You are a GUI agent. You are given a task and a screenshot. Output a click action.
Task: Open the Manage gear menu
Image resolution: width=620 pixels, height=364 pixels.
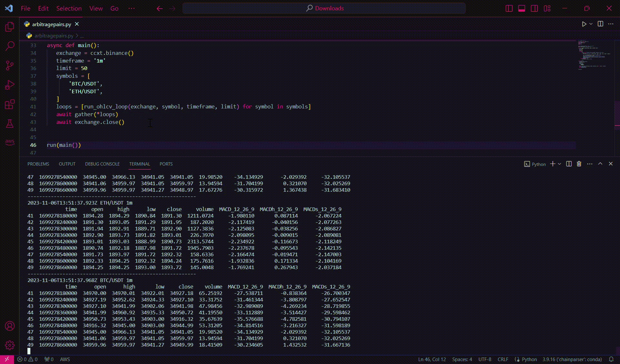(x=10, y=345)
